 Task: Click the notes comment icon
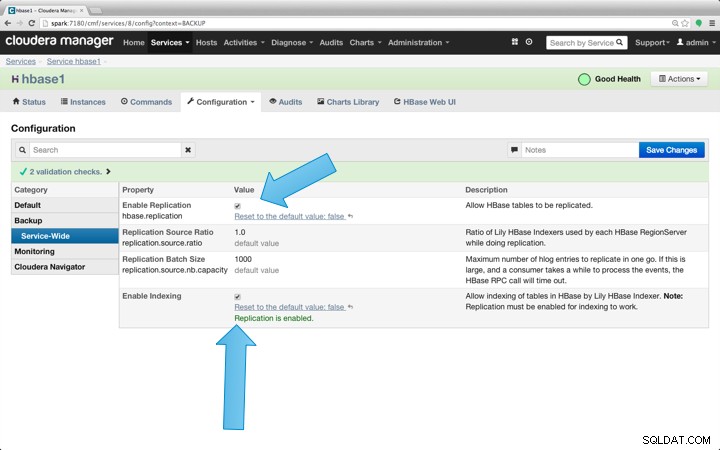(514, 150)
